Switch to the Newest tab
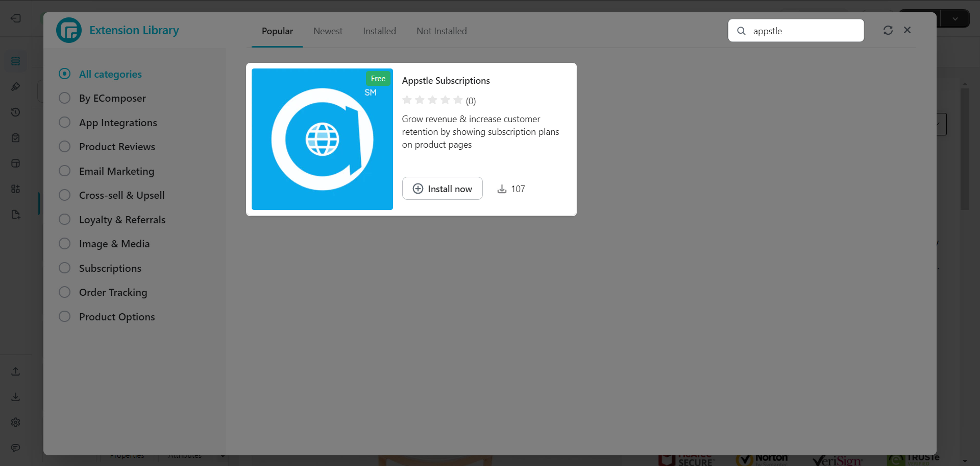 (x=328, y=31)
